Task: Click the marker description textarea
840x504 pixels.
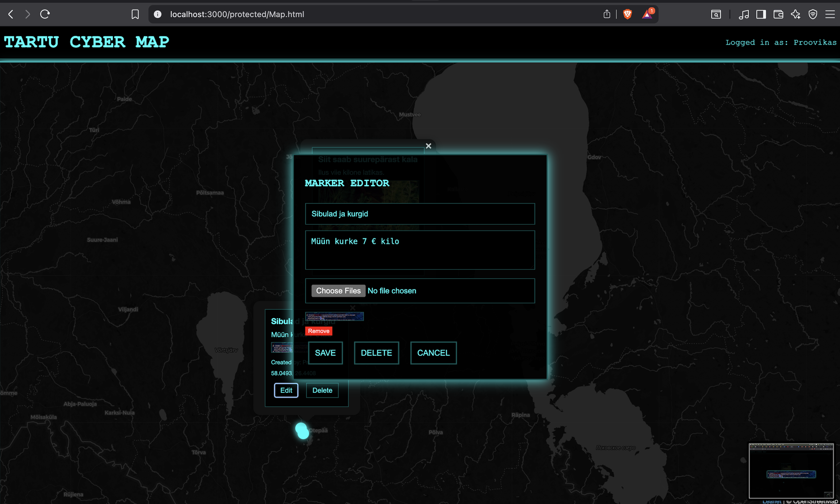Action: 420,250
